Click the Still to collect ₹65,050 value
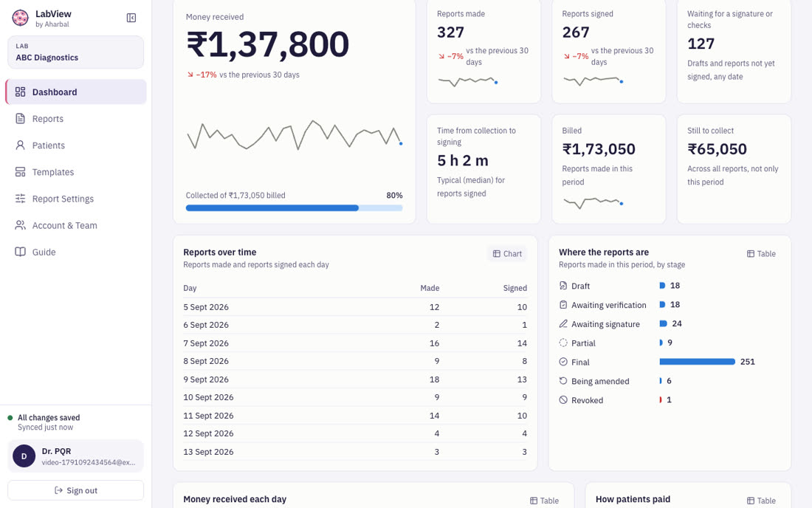The image size is (812, 508). (x=717, y=149)
